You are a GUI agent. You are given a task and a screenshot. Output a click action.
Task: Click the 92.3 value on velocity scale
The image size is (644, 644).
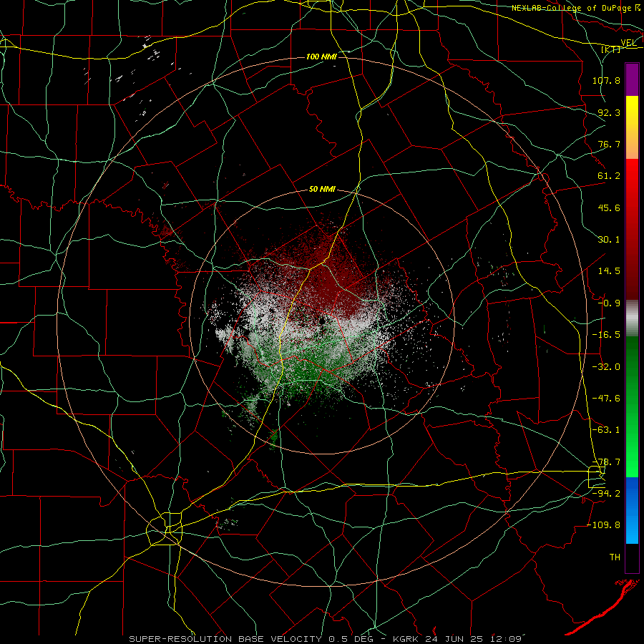(609, 112)
